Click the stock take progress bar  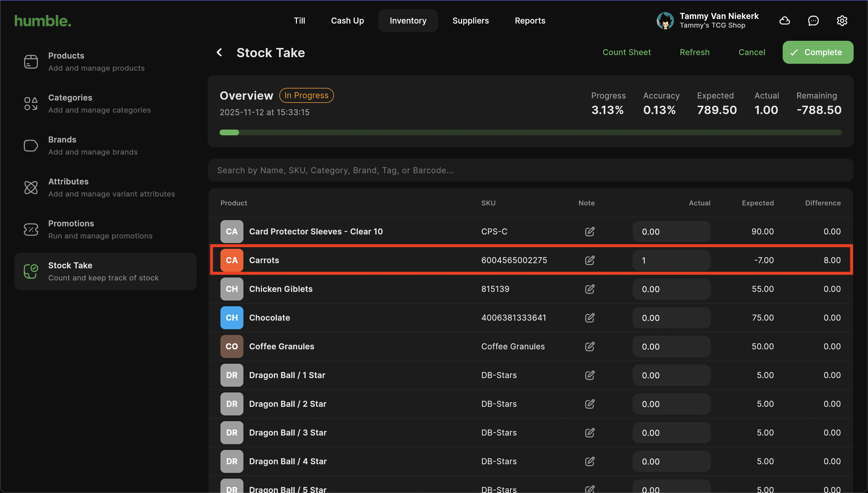pos(530,132)
